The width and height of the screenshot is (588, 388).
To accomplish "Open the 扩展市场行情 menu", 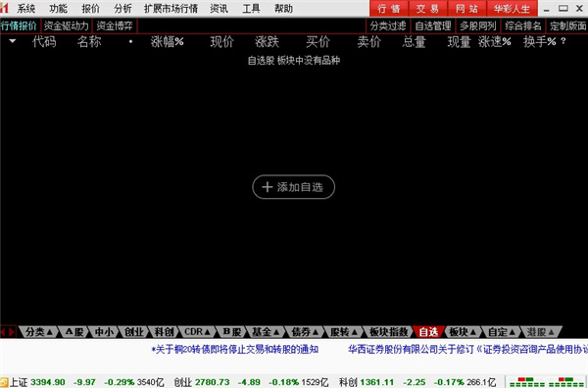I will coord(171,8).
